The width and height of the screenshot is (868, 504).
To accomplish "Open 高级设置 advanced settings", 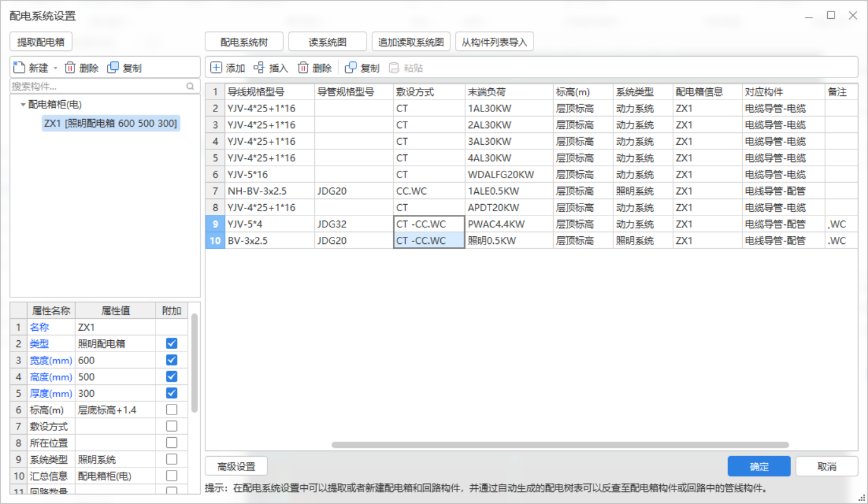I will [236, 466].
